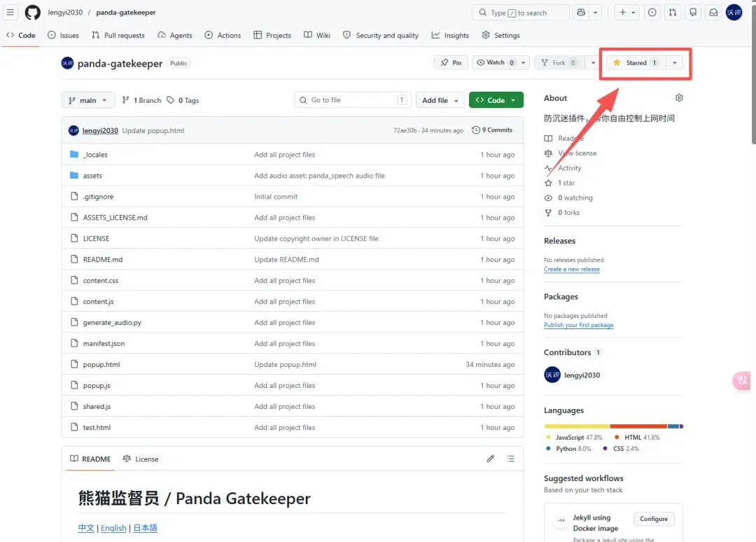Open notifications inbox icon
The image size is (756, 542).
713,13
